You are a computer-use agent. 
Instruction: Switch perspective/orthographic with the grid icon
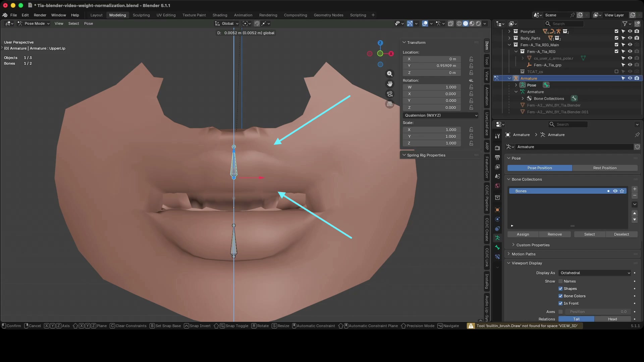point(389,104)
